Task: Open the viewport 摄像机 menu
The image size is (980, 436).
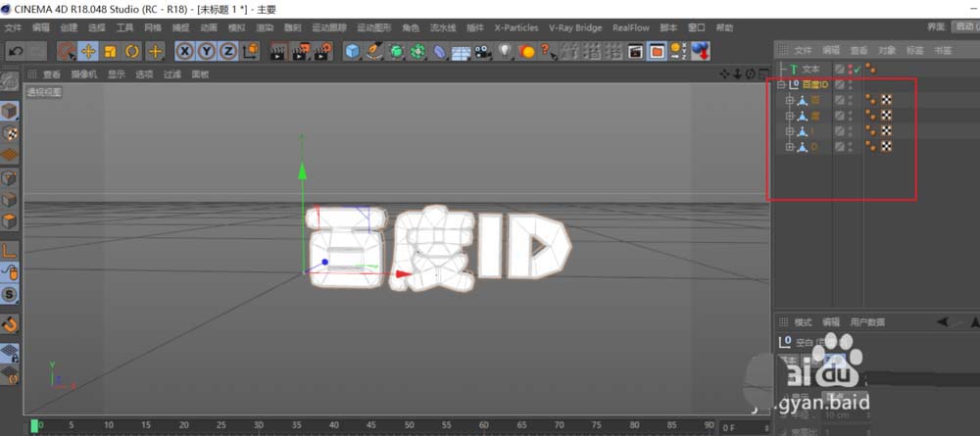Action: tap(83, 74)
